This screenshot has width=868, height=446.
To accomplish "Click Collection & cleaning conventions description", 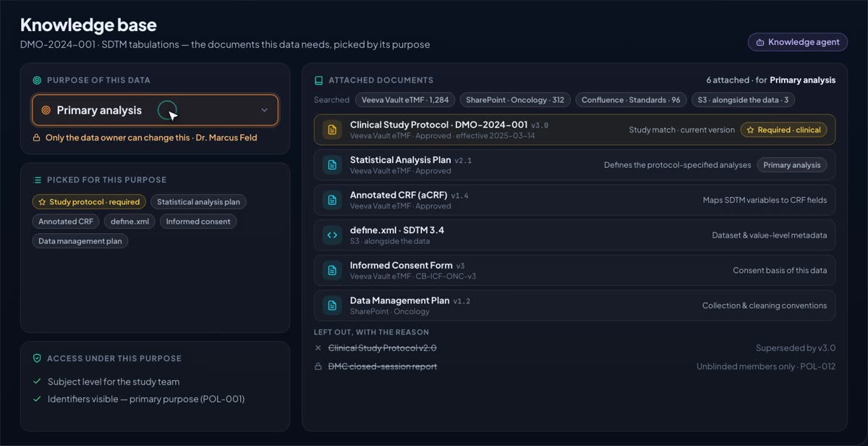I will tap(765, 306).
